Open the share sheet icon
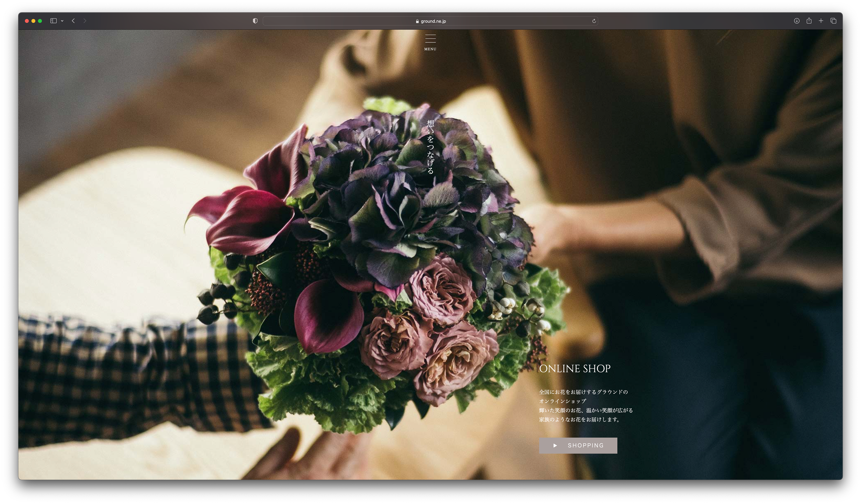This screenshot has height=504, width=861. click(x=809, y=21)
